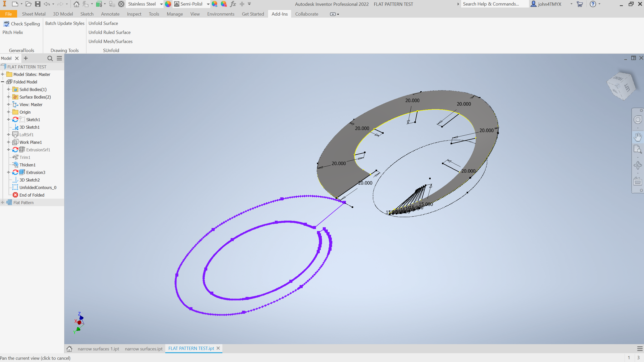This screenshot has height=362, width=644.
Task: Click the ViewCube in the viewport corner
Action: pos(621,86)
